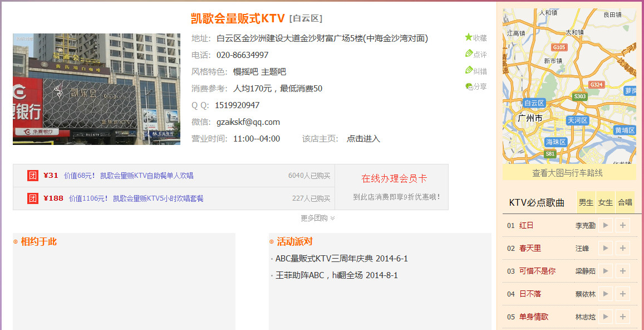Click song title 日不落

click(x=530, y=294)
